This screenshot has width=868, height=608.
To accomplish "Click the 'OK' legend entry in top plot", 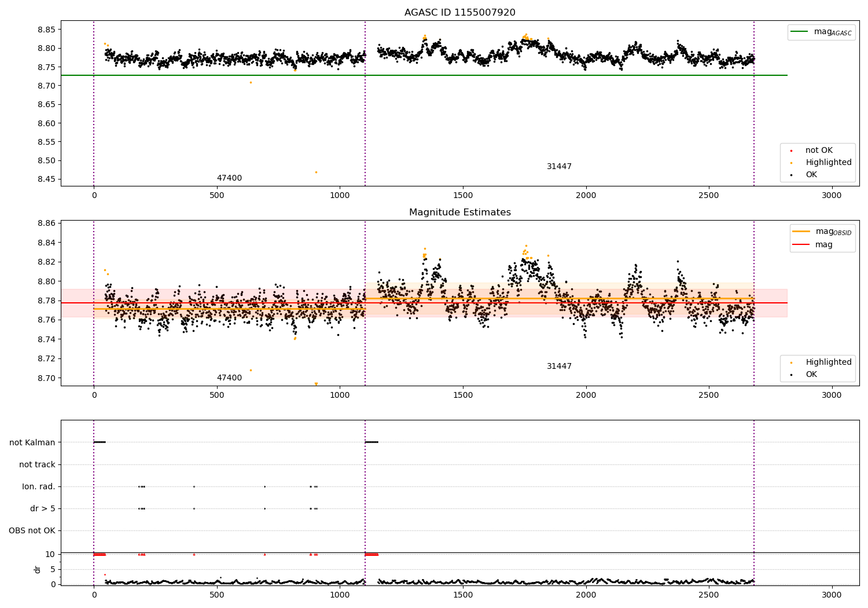I will tap(804, 175).
